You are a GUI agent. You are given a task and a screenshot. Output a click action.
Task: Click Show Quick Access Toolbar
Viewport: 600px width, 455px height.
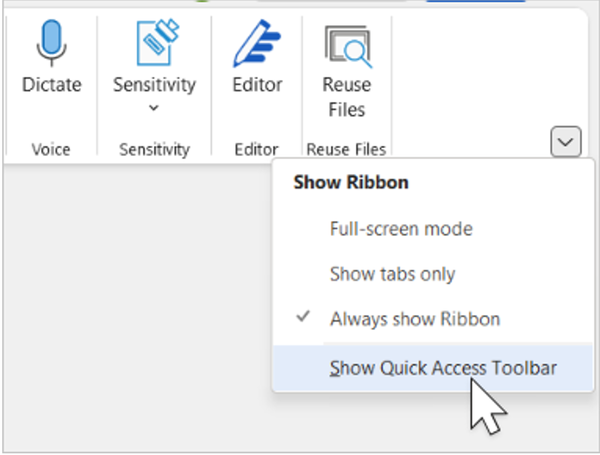[x=443, y=367]
